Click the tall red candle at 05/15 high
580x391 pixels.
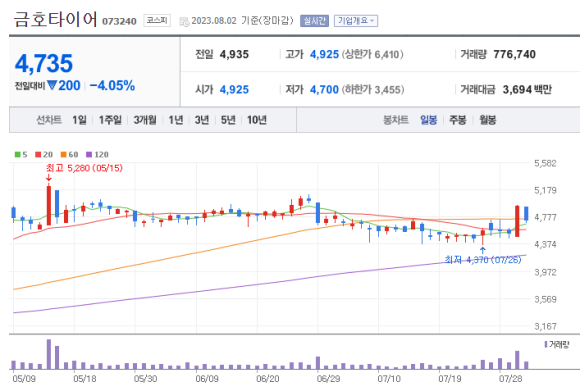click(x=49, y=205)
